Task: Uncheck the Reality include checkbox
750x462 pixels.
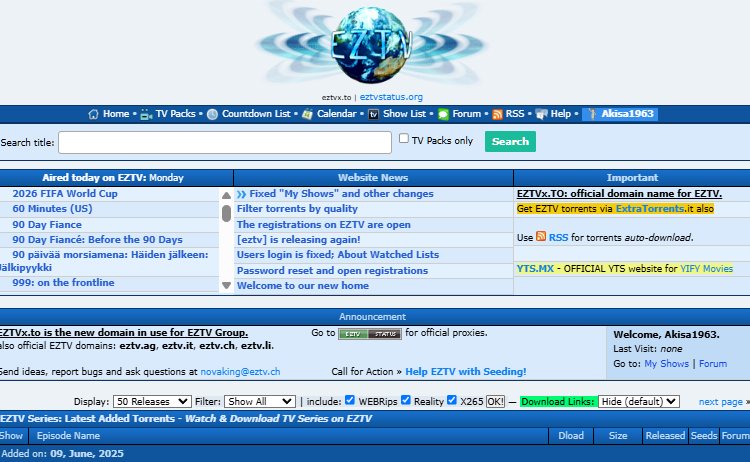Action: [x=406, y=400]
